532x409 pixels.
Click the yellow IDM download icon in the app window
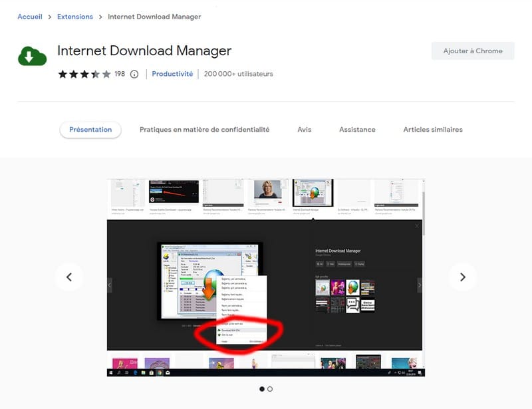point(166,256)
